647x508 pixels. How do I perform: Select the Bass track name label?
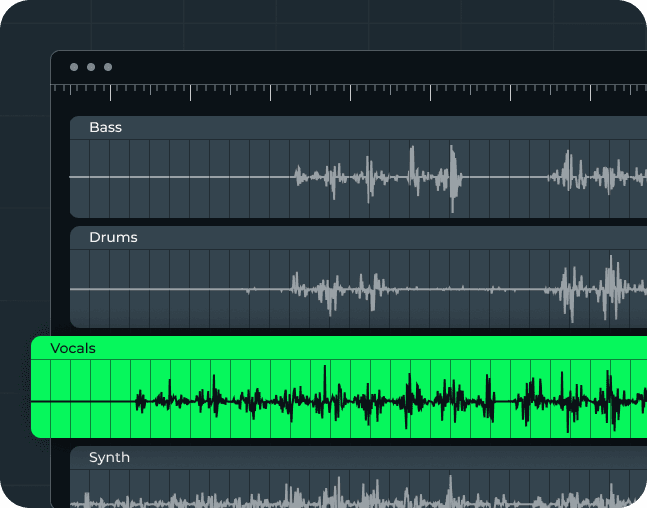[105, 127]
